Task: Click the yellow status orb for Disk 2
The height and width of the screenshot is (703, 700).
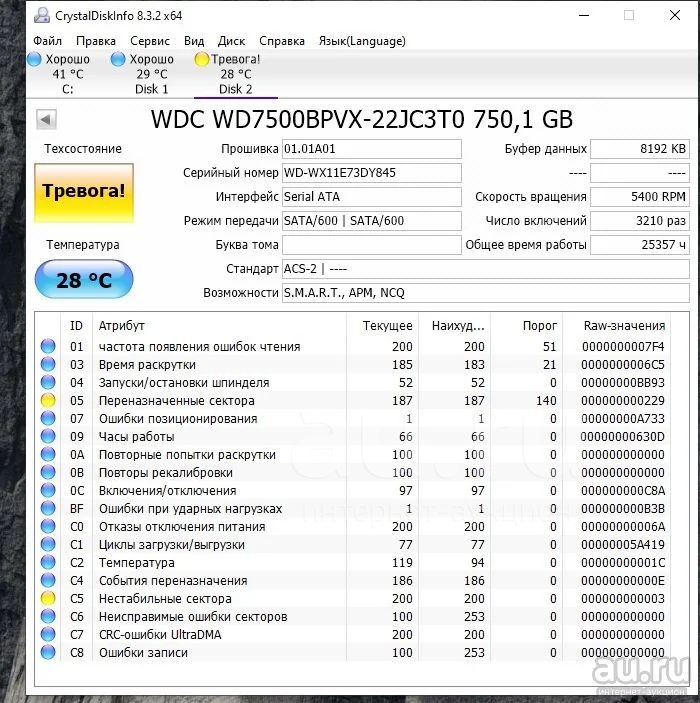Action: (x=201, y=59)
